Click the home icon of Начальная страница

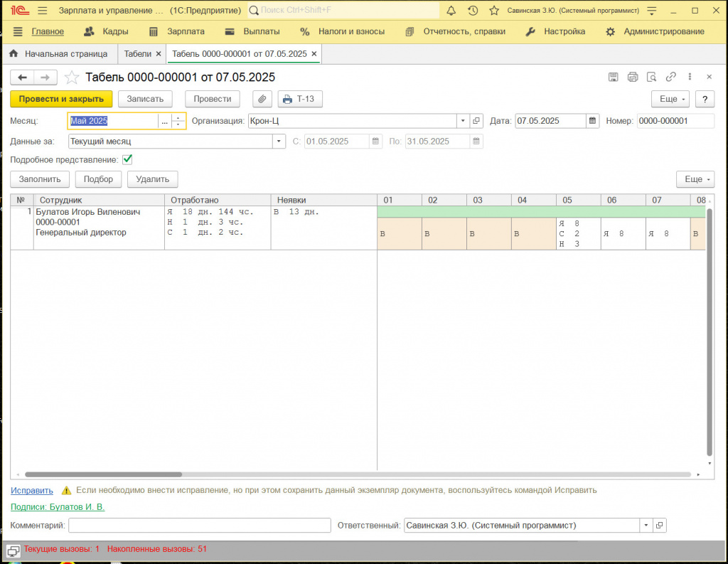[14, 53]
